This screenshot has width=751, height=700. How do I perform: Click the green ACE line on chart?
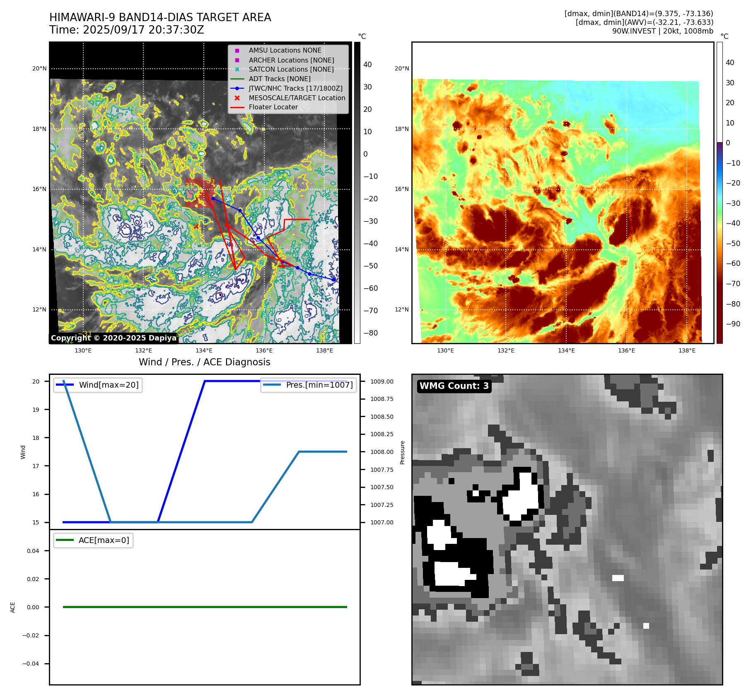(205, 607)
